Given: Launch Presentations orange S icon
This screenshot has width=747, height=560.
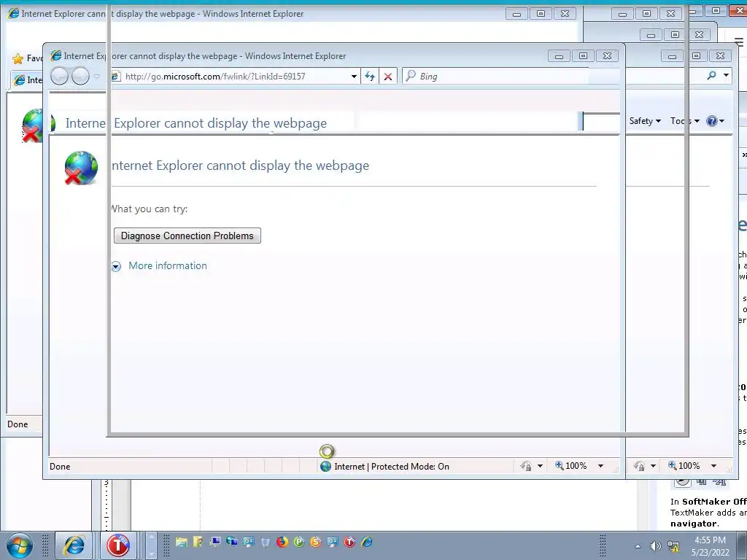Looking at the screenshot, I should (316, 542).
